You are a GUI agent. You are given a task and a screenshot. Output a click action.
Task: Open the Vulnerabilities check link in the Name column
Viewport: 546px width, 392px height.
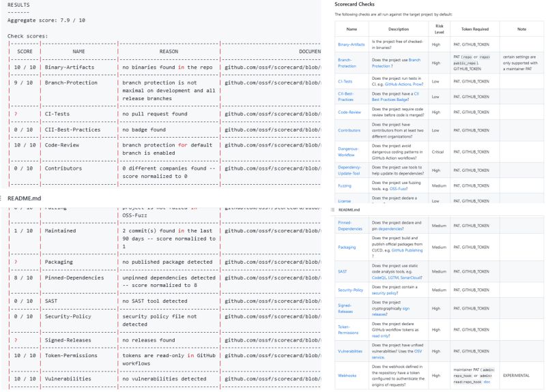click(350, 351)
